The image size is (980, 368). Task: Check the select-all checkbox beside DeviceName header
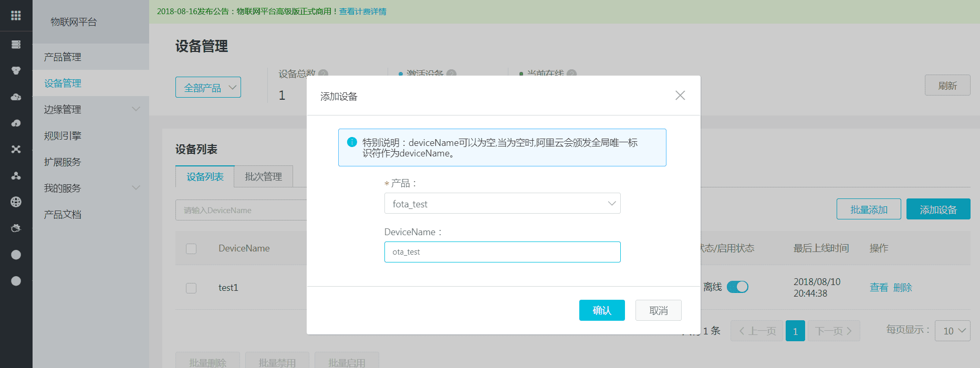point(191,248)
